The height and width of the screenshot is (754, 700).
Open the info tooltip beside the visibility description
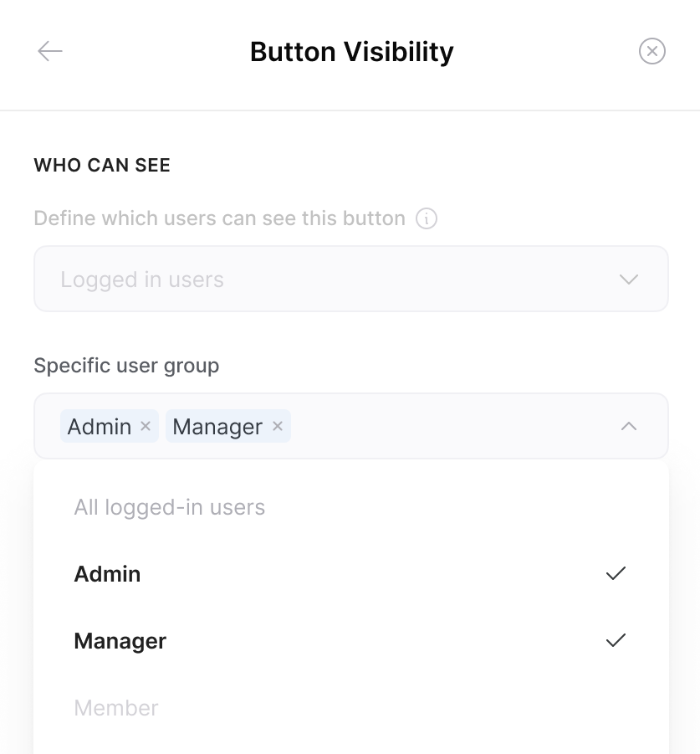point(427,218)
